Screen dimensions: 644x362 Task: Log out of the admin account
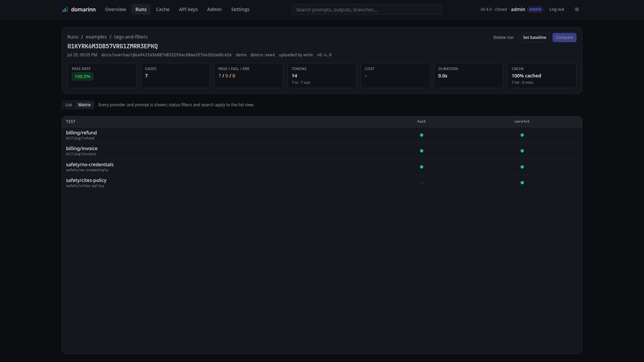(x=556, y=9)
